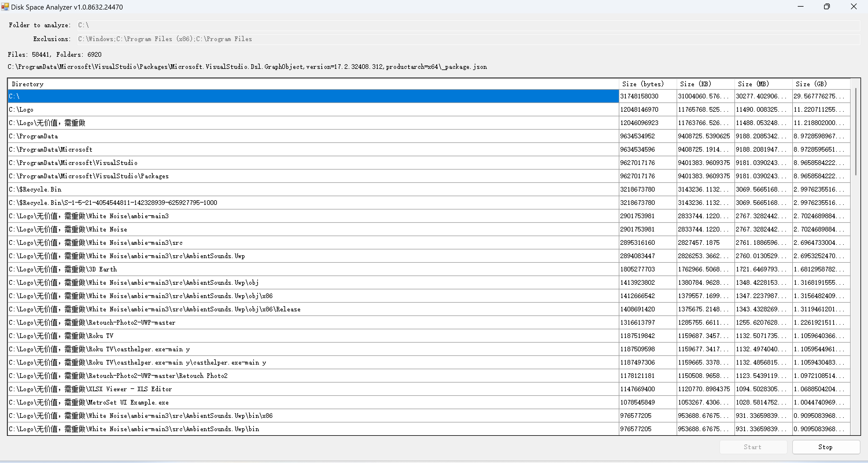Click the Size (GB) column header
The image size is (868, 463).
(821, 84)
